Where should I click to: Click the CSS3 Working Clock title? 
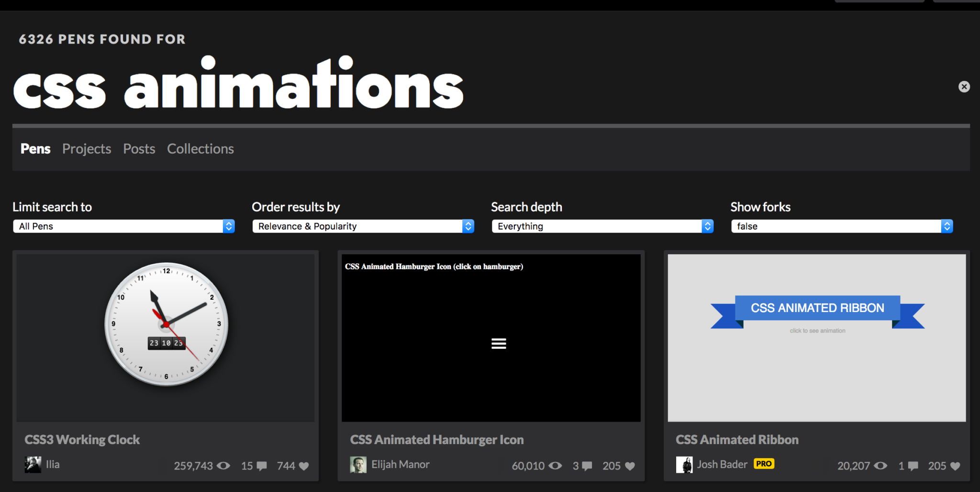82,440
